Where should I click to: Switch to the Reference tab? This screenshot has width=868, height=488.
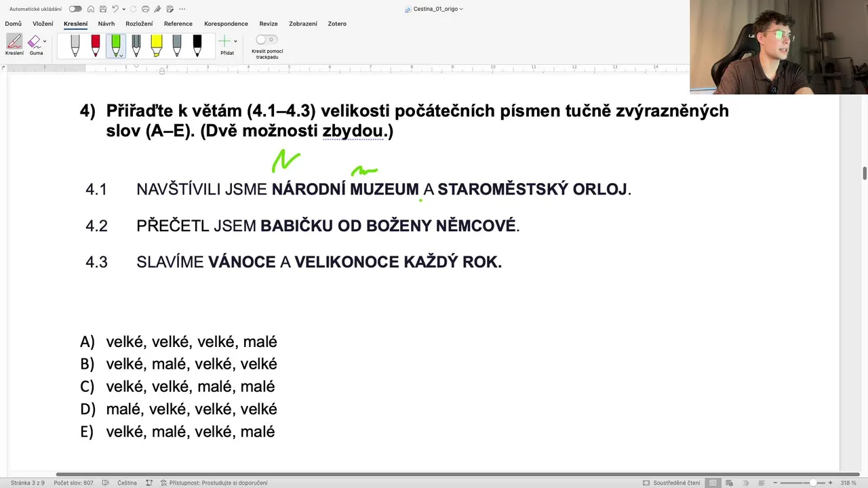coord(178,24)
